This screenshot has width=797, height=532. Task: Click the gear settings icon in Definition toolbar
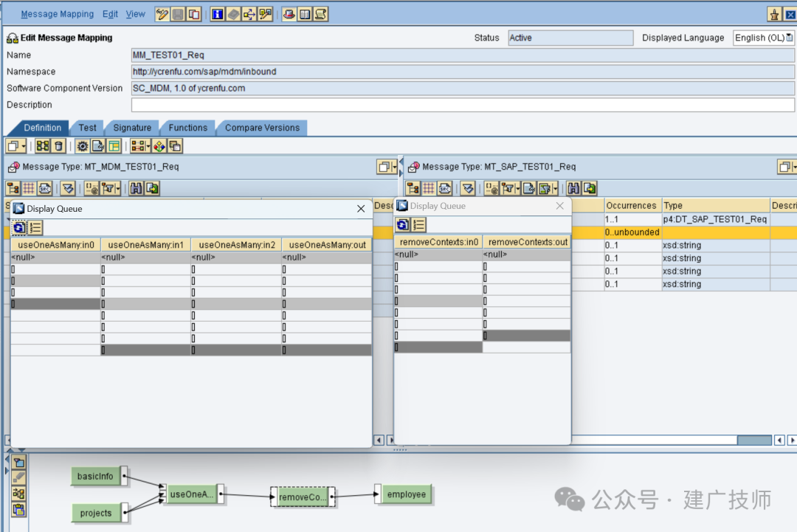[x=83, y=146]
